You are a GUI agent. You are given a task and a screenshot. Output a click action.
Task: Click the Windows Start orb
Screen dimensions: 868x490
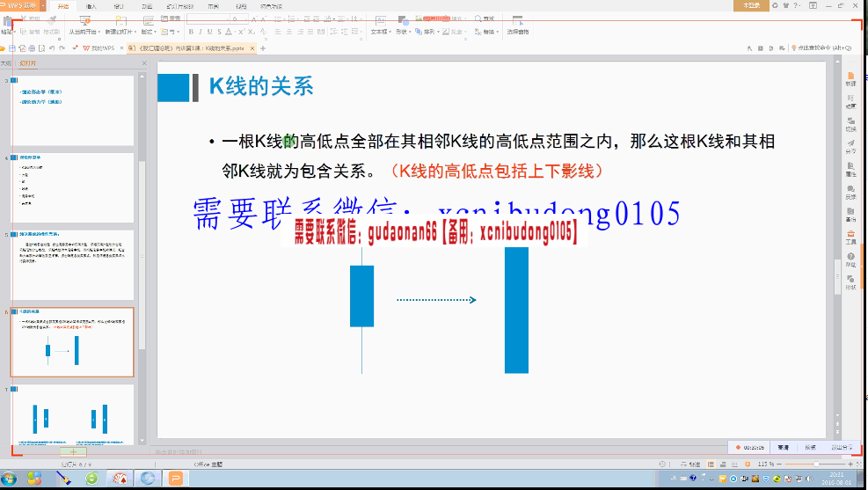pyautogui.click(x=9, y=479)
